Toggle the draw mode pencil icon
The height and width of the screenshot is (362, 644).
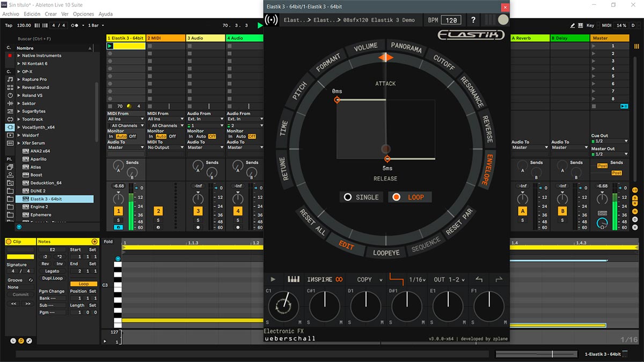[573, 25]
